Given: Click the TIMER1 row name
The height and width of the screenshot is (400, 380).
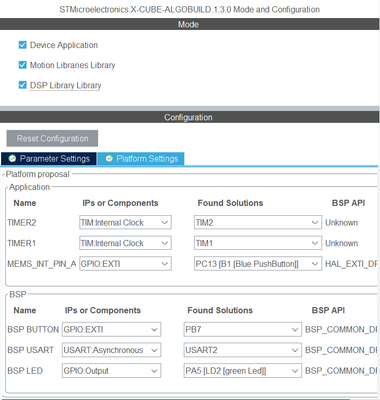Looking at the screenshot, I should tap(22, 243).
